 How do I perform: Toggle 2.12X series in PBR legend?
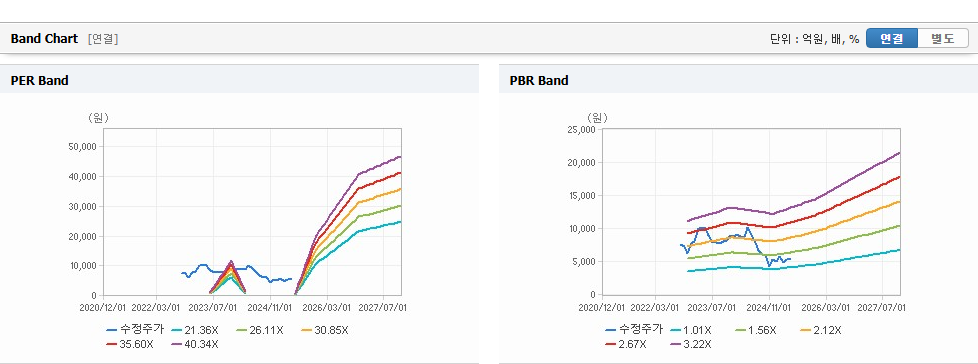821,330
